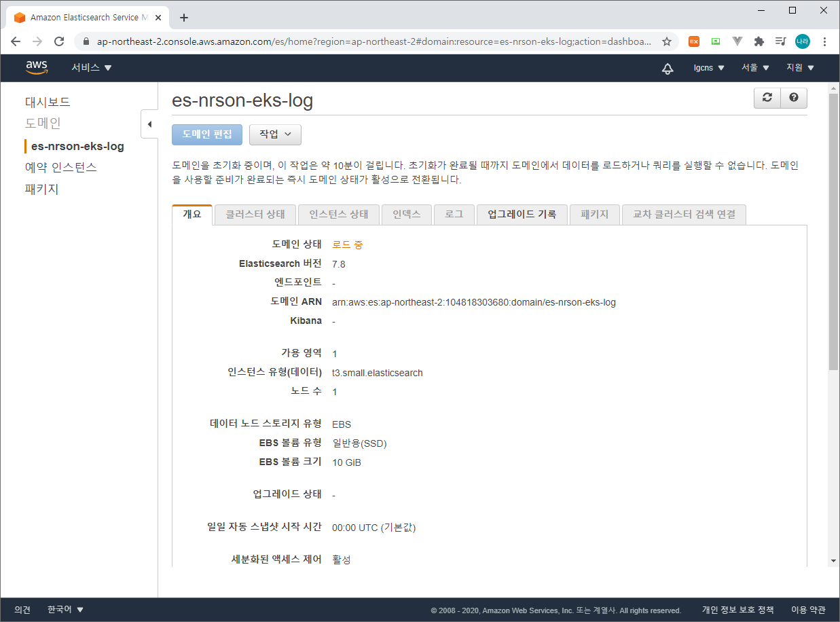Switch to the 인스턴스 상태 tab
This screenshot has height=622, width=840.
pos(339,215)
